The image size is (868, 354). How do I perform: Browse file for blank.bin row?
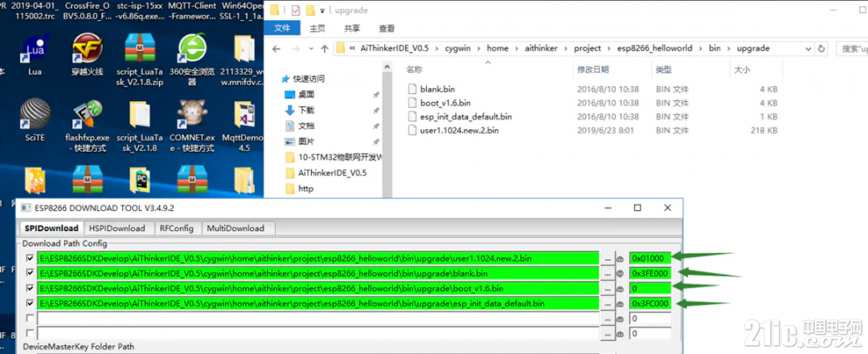(x=608, y=273)
